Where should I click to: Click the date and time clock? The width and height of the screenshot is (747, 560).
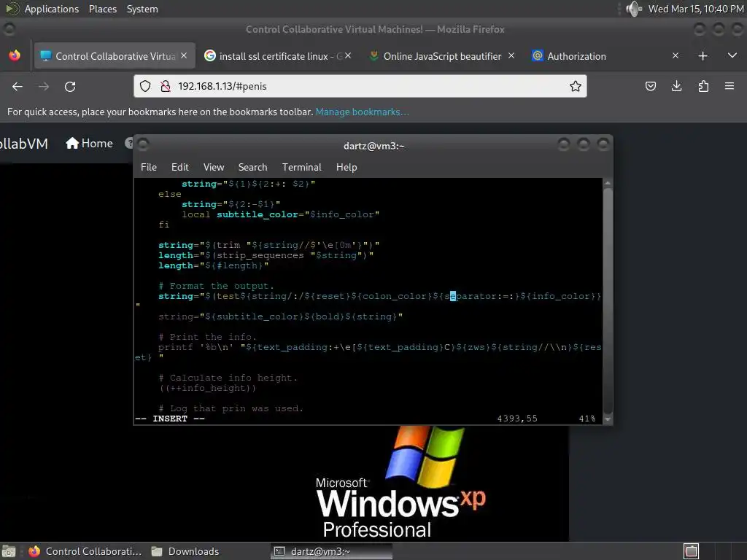point(695,9)
